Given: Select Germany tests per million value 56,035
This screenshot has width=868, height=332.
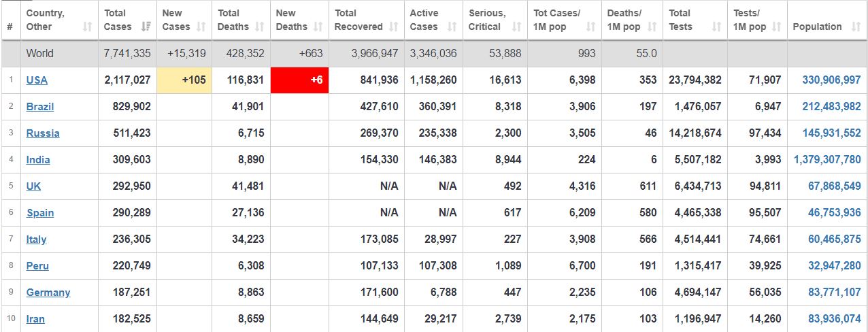Looking at the screenshot, I should [x=765, y=292].
